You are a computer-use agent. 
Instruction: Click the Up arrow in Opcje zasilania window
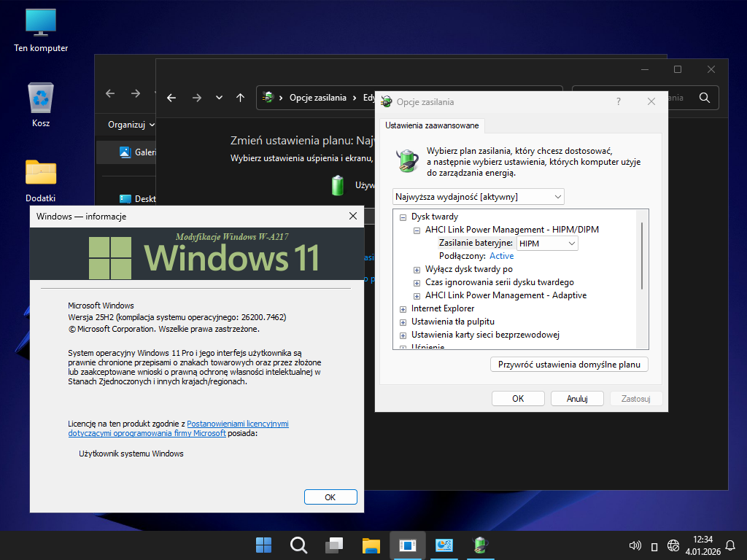(x=240, y=98)
